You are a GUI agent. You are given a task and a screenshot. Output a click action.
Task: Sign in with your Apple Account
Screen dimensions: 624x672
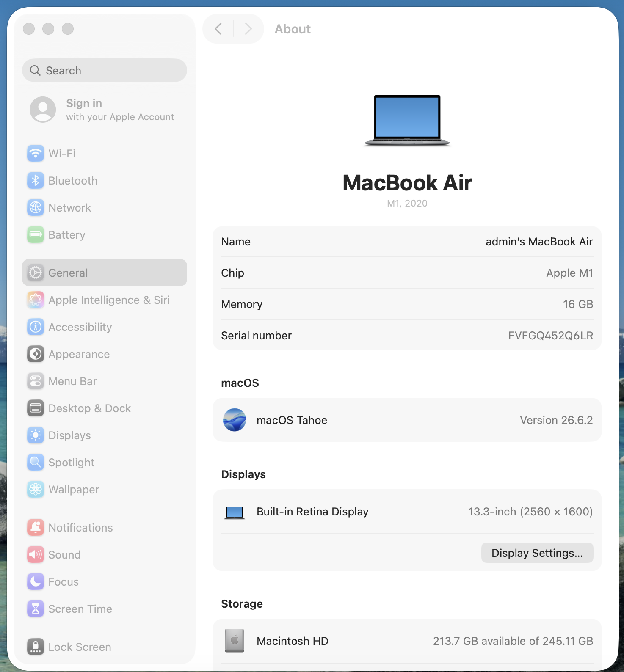tap(105, 110)
